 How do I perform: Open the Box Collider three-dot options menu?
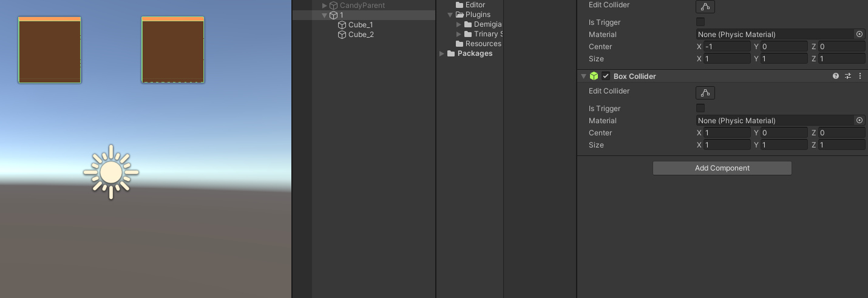[860, 76]
